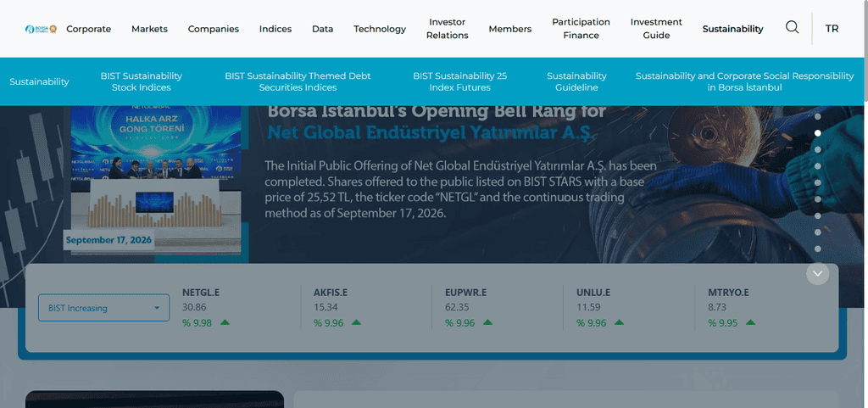This screenshot has width=868, height=408.
Task: Open Sustainability Guideline link
Action: click(x=576, y=81)
